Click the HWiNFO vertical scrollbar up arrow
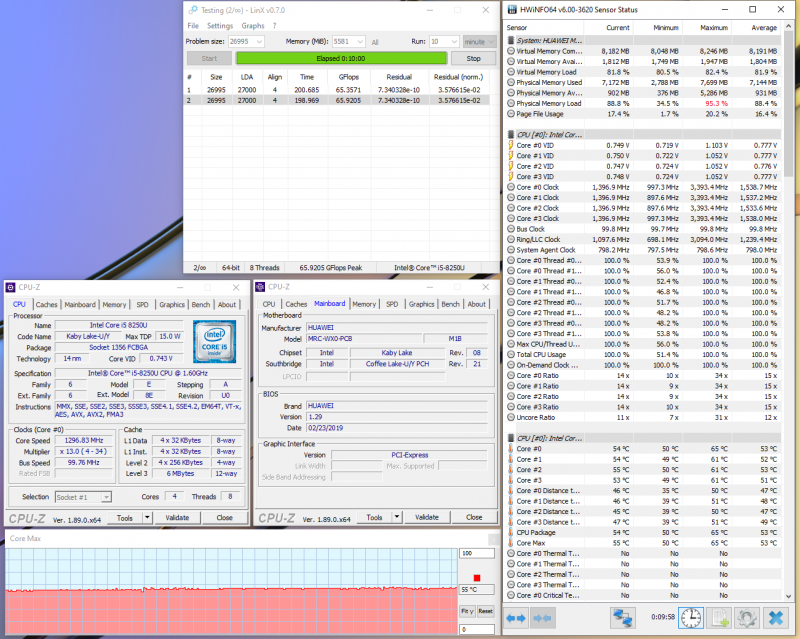Viewport: 800px width, 639px height. (789, 26)
